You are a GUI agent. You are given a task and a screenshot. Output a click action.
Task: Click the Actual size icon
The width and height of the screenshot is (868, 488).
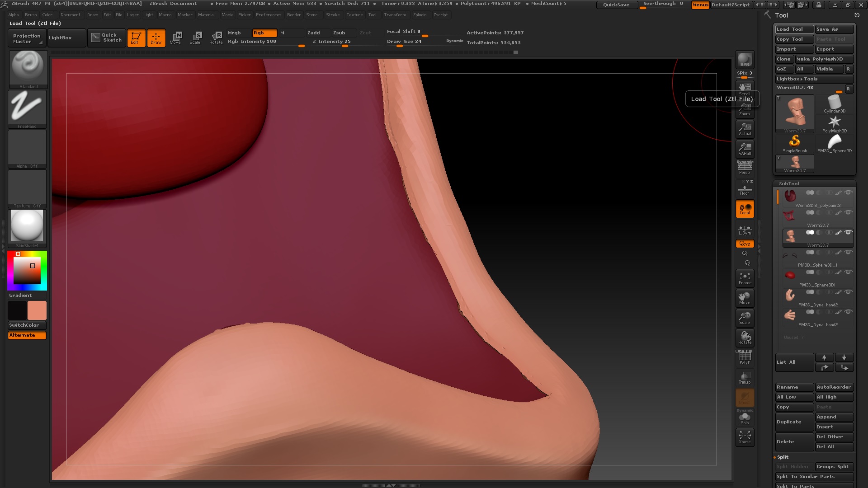click(745, 129)
